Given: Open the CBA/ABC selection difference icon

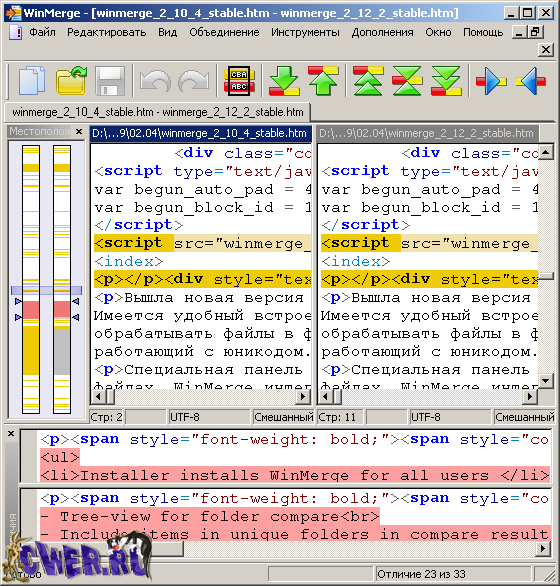Looking at the screenshot, I should point(239,80).
